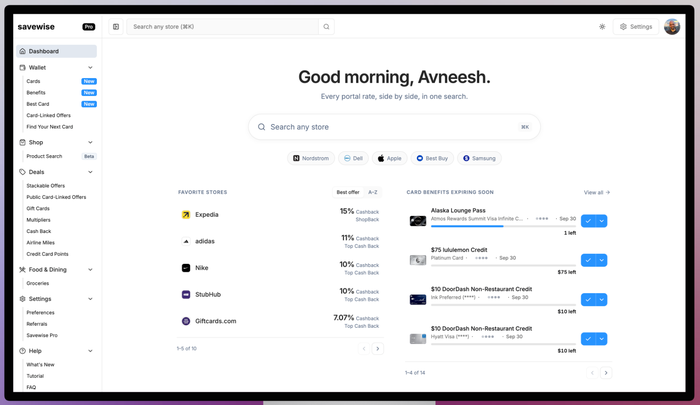
Task: Click the Food & Dining utensils icon
Action: pyautogui.click(x=22, y=269)
